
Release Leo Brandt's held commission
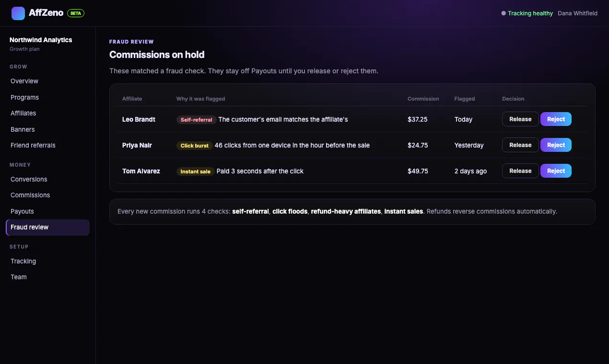coord(520,119)
